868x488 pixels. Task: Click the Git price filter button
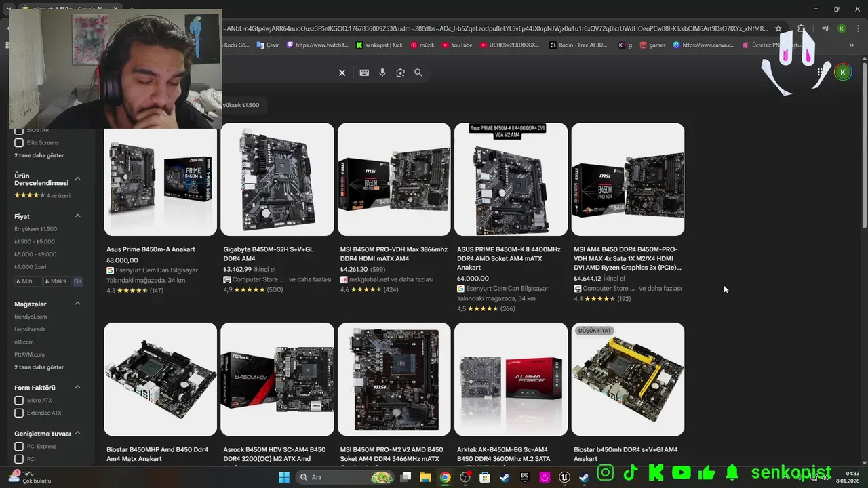pos(77,281)
